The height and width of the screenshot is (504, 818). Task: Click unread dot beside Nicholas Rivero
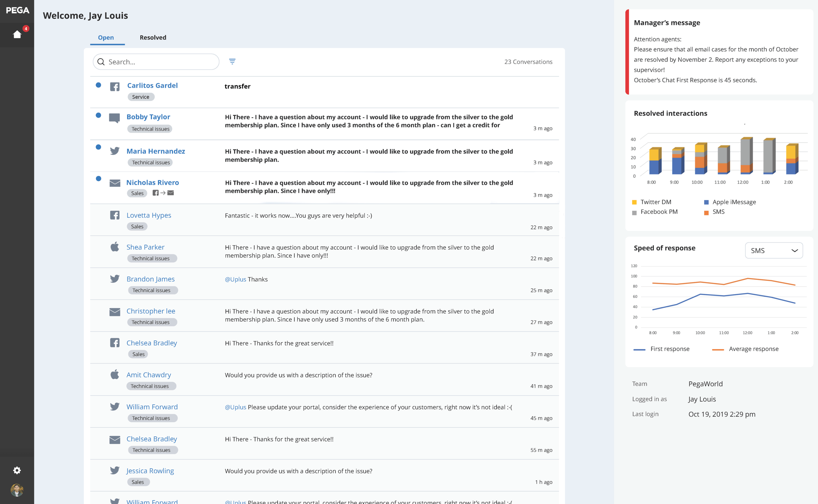[x=98, y=178]
